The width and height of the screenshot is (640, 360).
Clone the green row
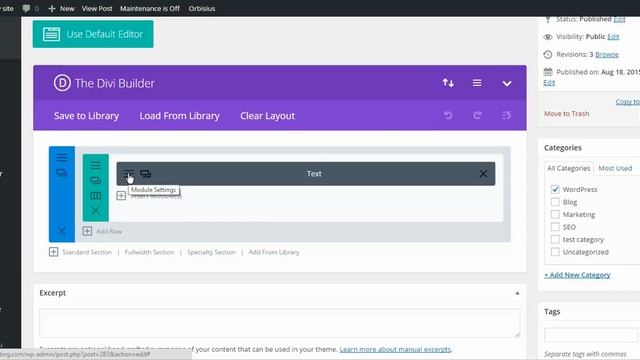tap(96, 180)
